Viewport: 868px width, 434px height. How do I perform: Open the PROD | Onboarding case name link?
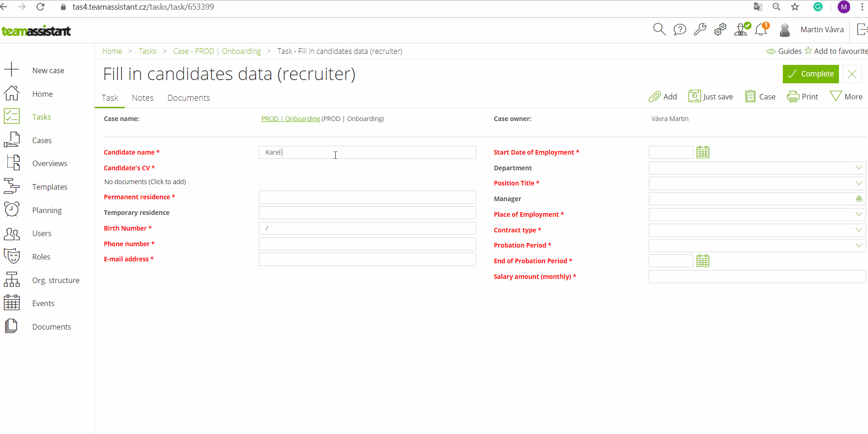[291, 119]
